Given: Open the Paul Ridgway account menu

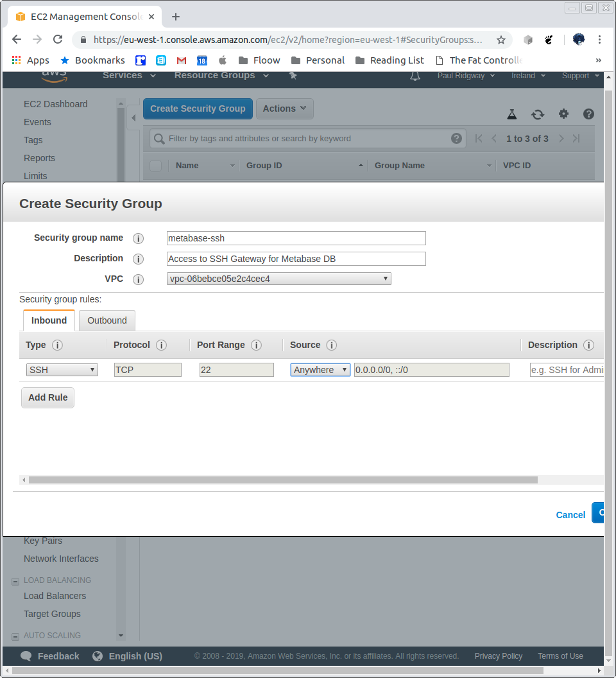Looking at the screenshot, I should (466, 76).
